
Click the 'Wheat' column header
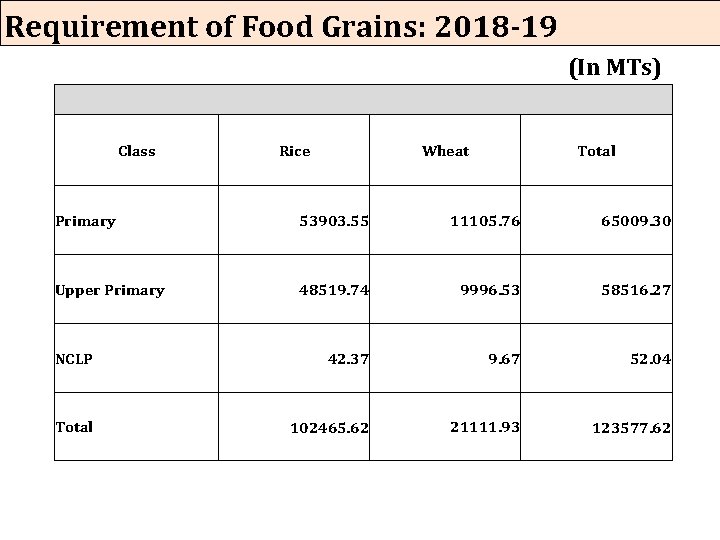pos(445,151)
